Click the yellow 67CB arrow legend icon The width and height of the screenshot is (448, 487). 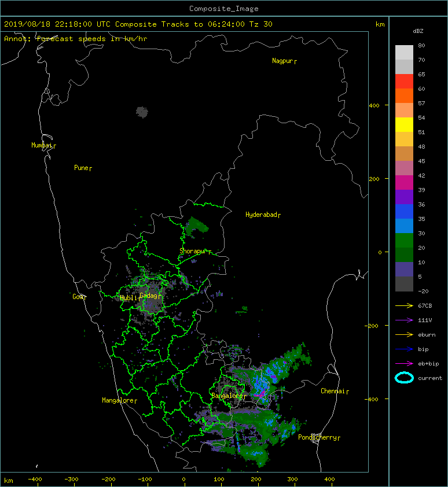404,306
